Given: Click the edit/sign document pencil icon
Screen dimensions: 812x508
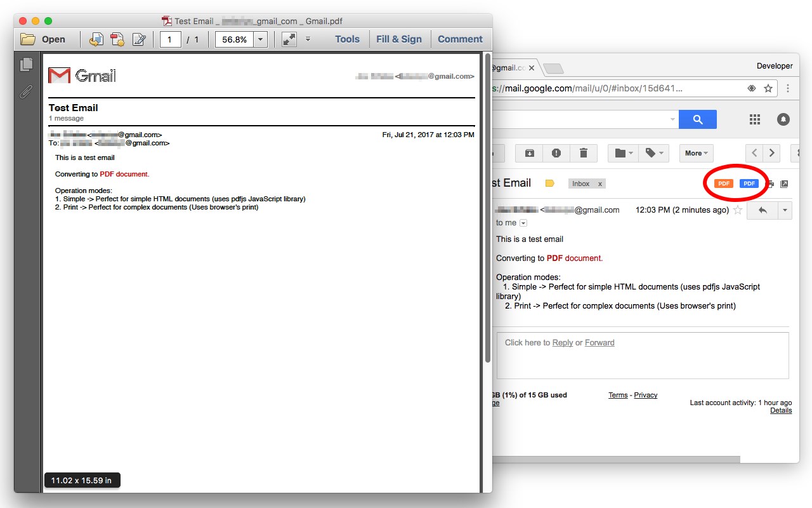Looking at the screenshot, I should 139,39.
